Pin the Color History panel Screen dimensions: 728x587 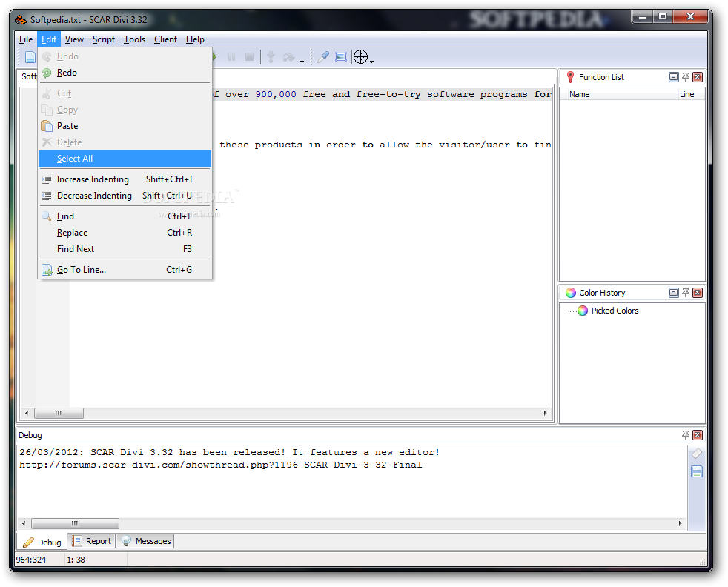pyautogui.click(x=685, y=292)
